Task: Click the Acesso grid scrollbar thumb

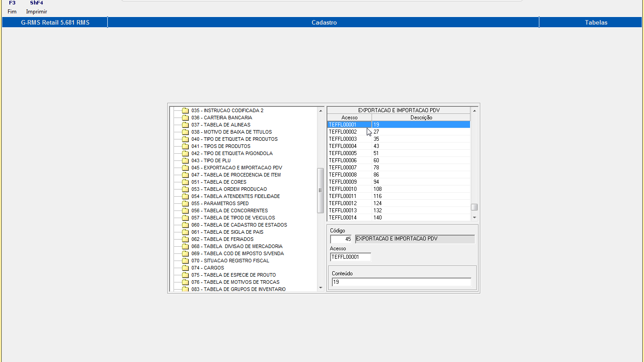Action: click(475, 207)
